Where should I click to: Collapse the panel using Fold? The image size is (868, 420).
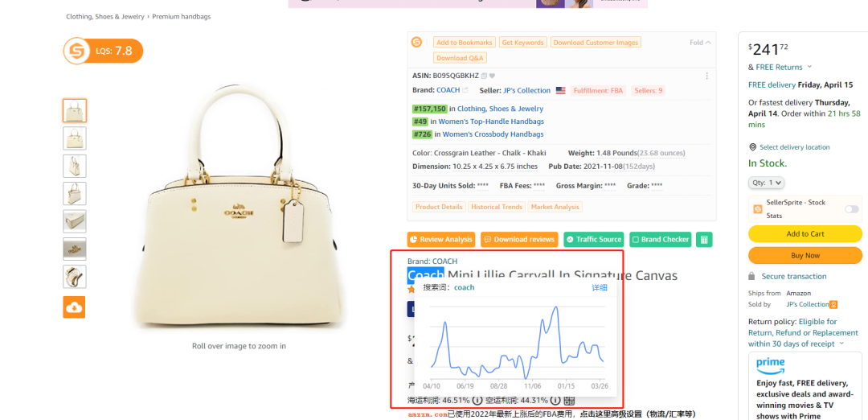[x=700, y=43]
